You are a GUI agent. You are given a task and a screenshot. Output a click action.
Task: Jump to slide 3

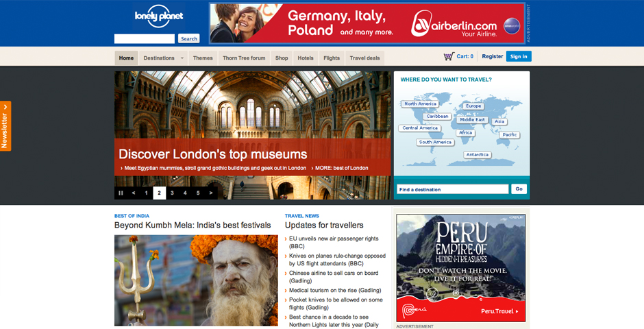click(172, 193)
